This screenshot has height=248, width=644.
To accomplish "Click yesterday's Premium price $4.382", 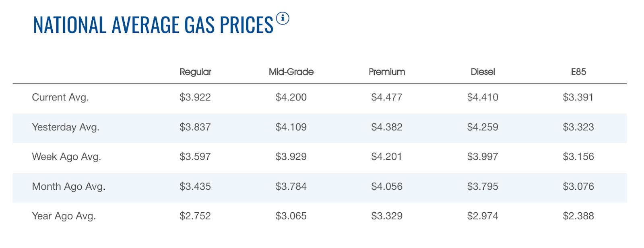I will (387, 127).
